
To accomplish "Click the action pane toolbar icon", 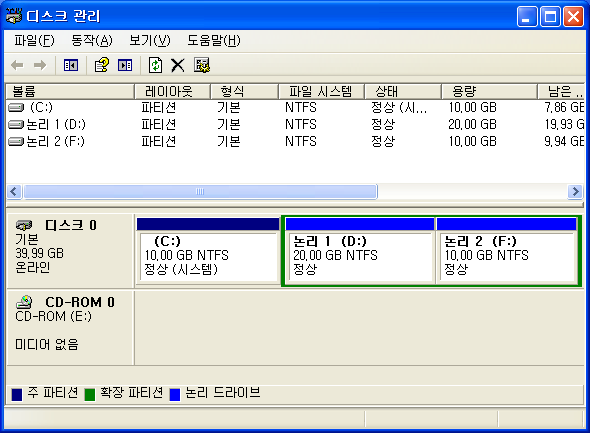I will pyautogui.click(x=125, y=65).
